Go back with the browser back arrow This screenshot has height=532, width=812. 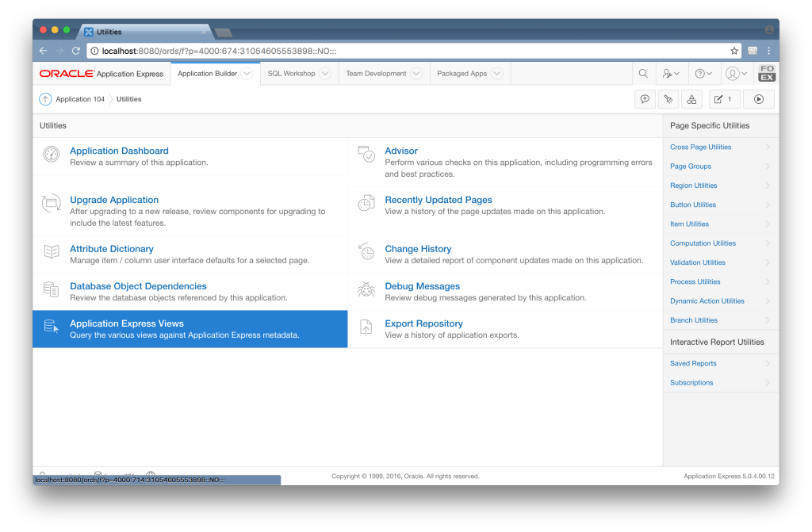[43, 51]
